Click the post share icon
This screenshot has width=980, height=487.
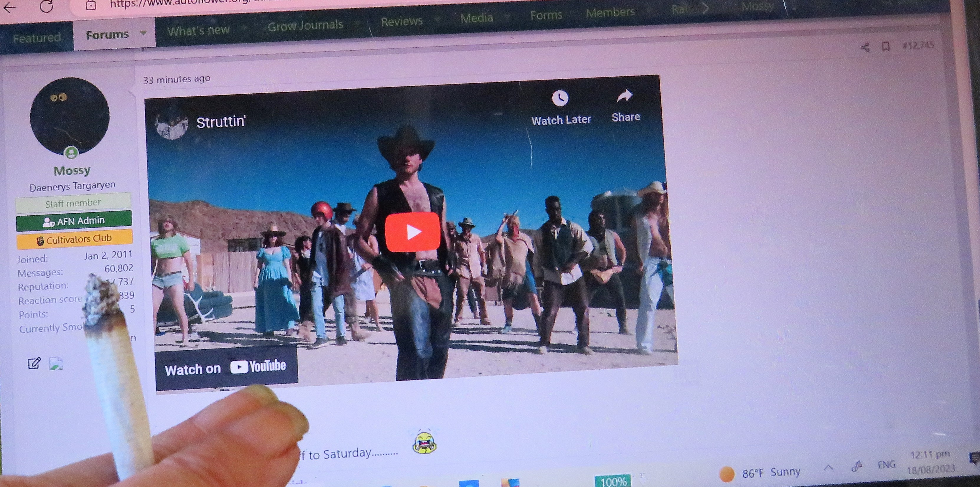[x=865, y=47]
